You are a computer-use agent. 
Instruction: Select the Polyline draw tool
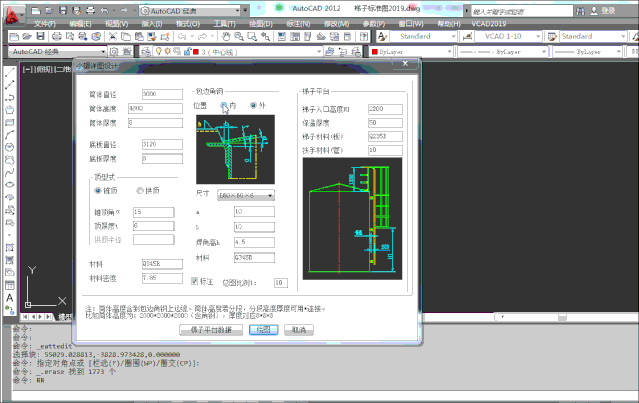pyautogui.click(x=9, y=98)
